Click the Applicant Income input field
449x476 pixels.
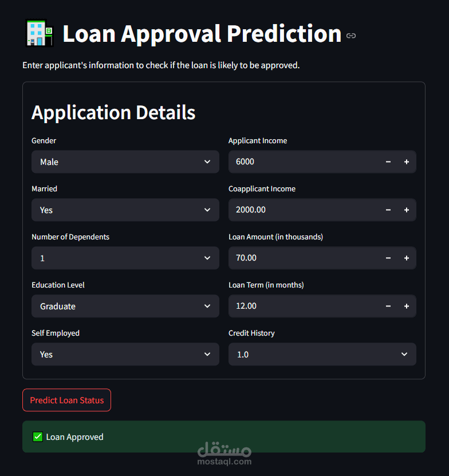coord(298,162)
